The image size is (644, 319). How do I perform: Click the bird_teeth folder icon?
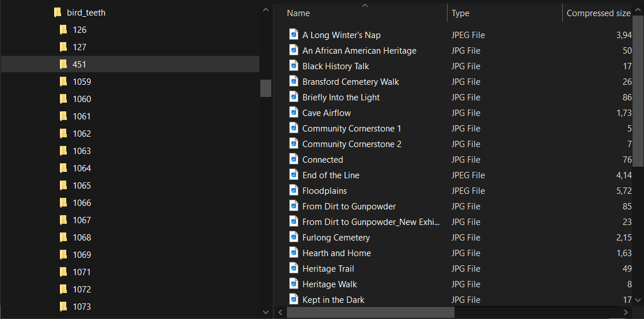coord(58,13)
